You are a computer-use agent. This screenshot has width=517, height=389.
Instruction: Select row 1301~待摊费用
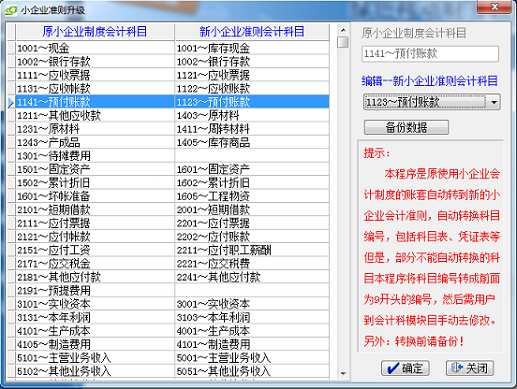(95, 156)
